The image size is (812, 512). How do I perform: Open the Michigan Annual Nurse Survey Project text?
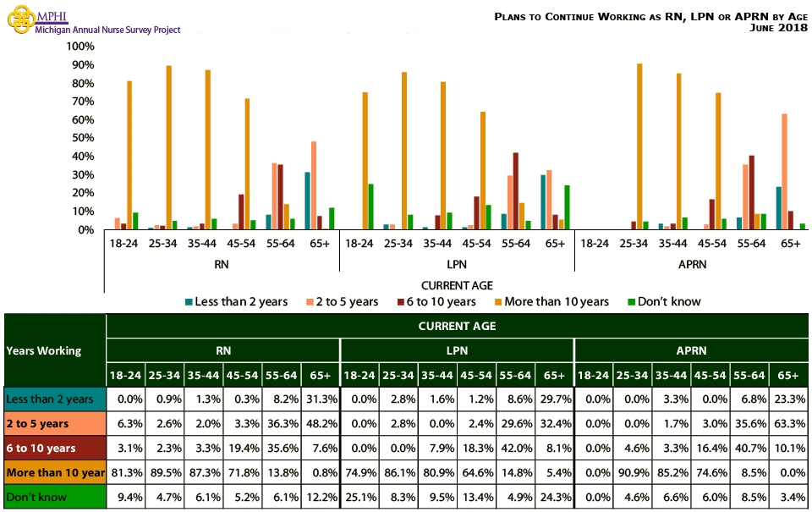(x=108, y=30)
